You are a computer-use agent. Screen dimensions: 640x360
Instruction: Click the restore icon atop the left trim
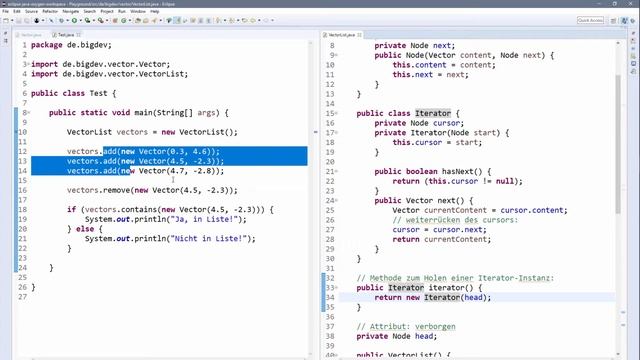5,34
